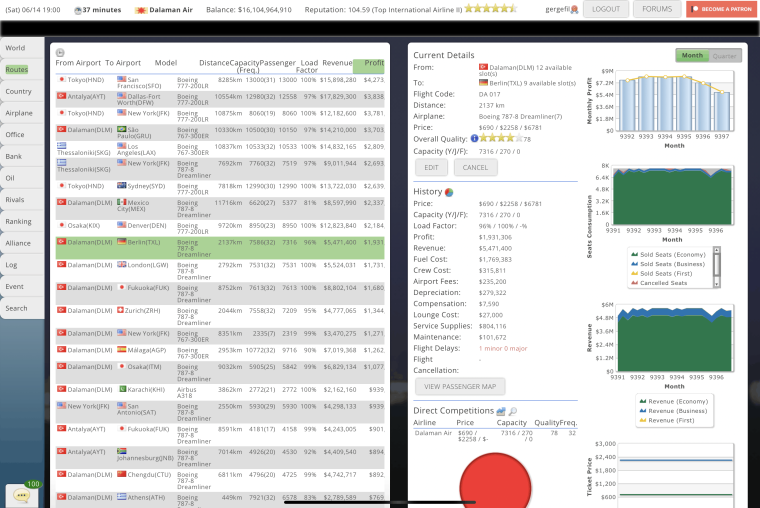Sort routes by To Airport column header

[123, 63]
